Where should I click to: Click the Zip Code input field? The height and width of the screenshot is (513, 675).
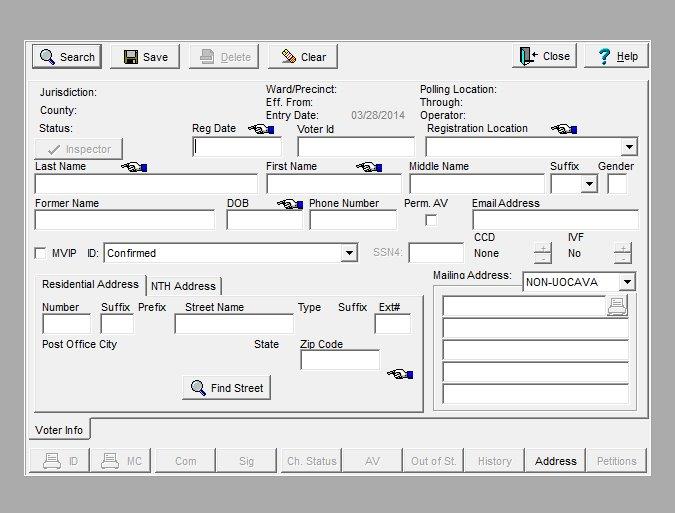(x=340, y=360)
